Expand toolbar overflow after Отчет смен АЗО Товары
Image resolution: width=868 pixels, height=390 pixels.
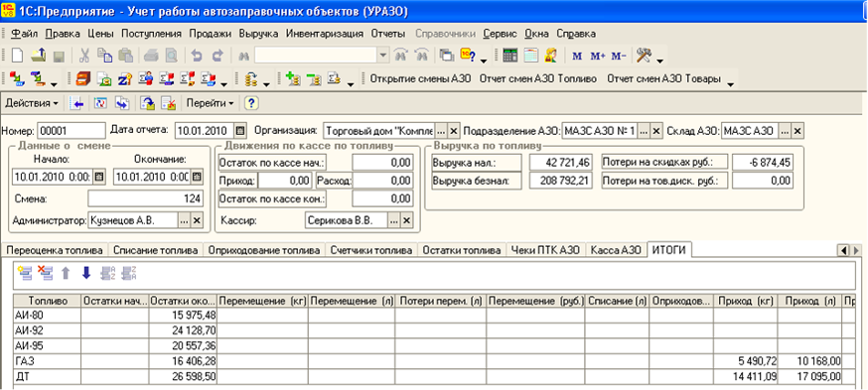[731, 84]
